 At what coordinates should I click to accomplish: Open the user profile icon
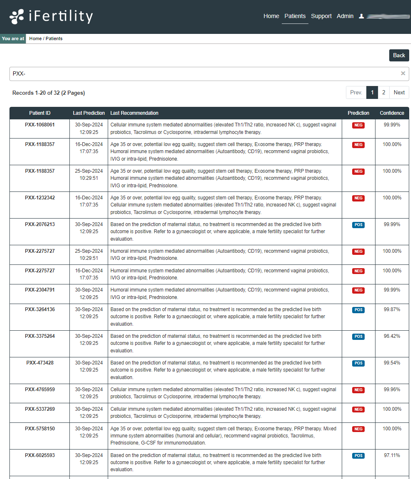tap(361, 16)
